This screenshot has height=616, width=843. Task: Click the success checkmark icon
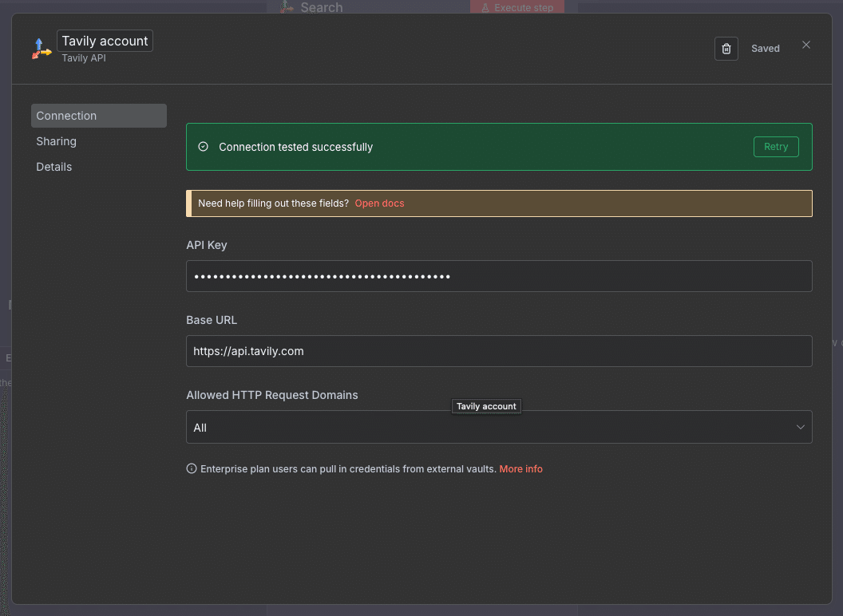[x=204, y=147]
